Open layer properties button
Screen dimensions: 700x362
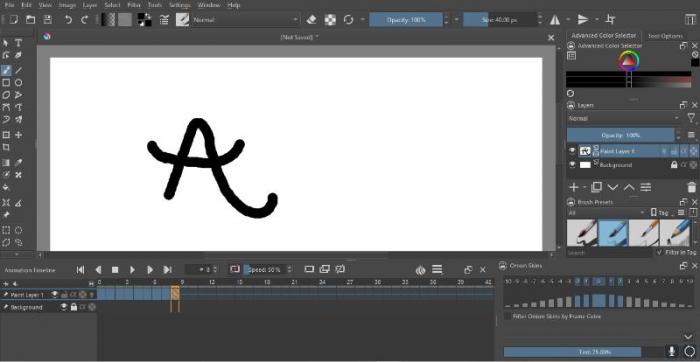(646, 187)
